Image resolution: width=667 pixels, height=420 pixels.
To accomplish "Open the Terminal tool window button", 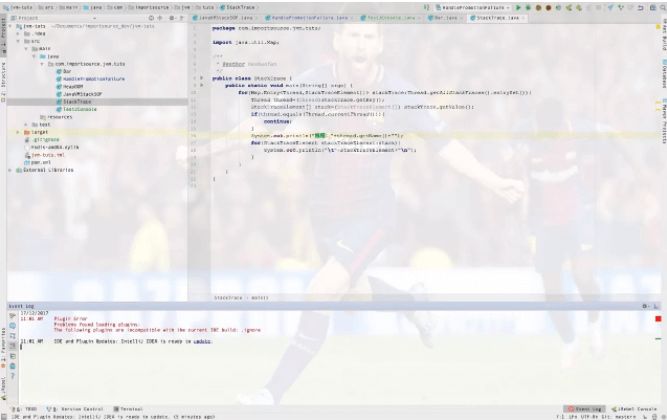I will [x=128, y=409].
